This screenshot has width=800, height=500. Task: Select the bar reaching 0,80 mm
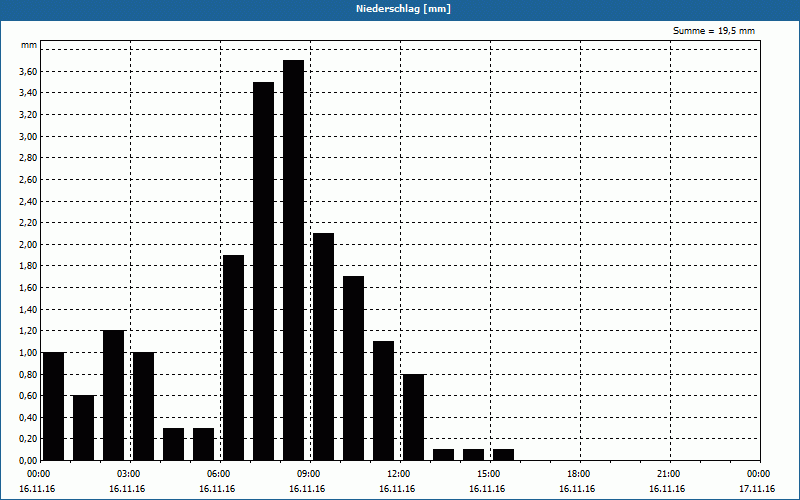(413, 417)
